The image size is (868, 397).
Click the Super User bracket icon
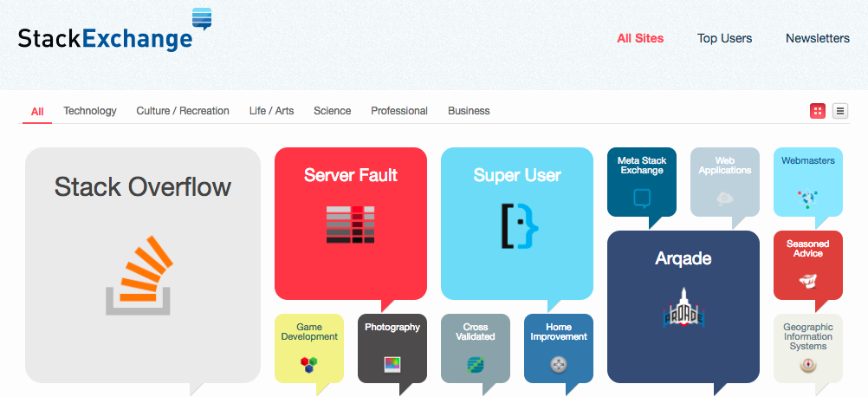click(x=516, y=226)
